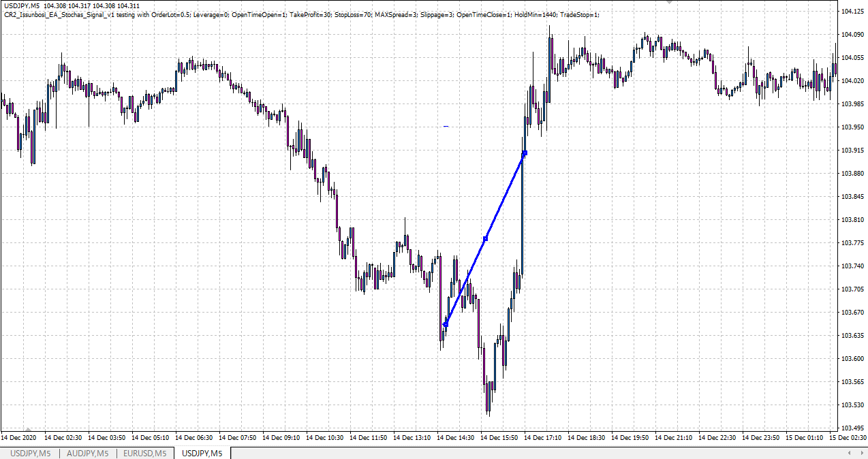
Task: Click the USDJPY quote text in the corner
Action: click(68, 4)
